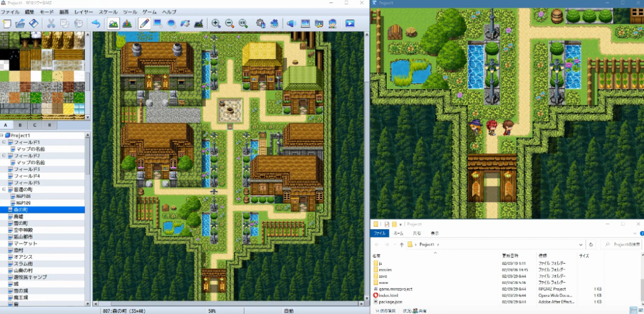Select the Pencil drawing tool

(144, 24)
